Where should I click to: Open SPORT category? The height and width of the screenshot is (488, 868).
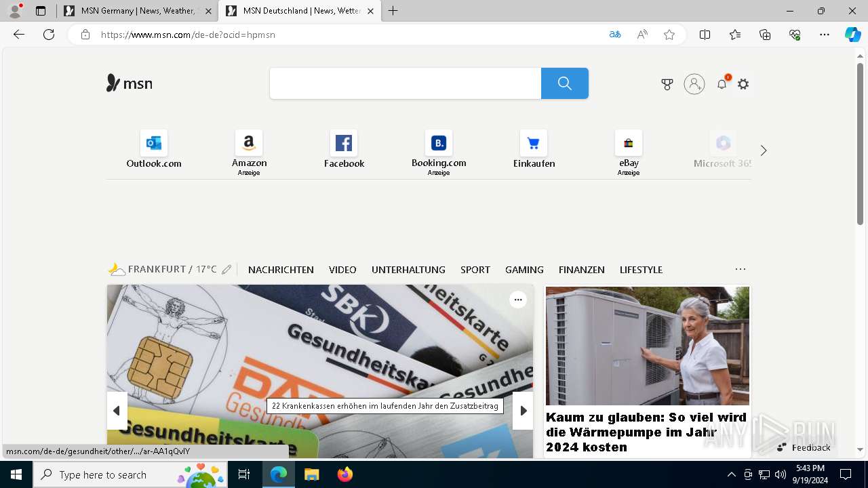(x=475, y=270)
